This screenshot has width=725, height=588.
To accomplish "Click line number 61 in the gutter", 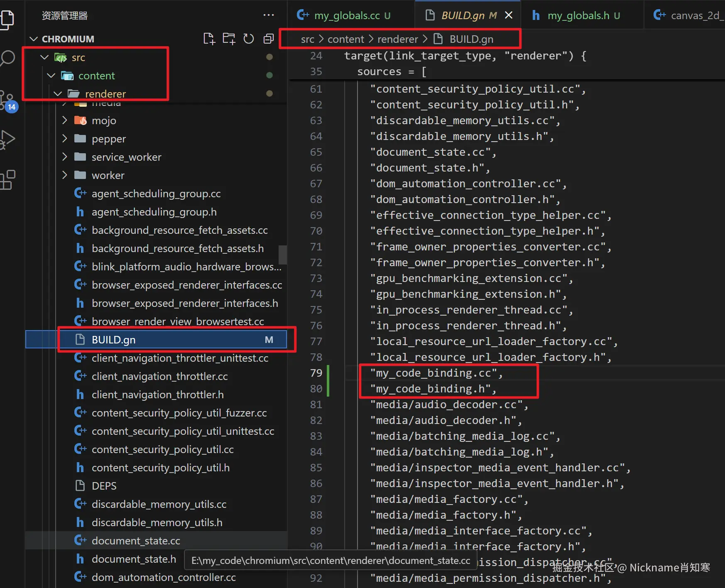I will (x=316, y=89).
